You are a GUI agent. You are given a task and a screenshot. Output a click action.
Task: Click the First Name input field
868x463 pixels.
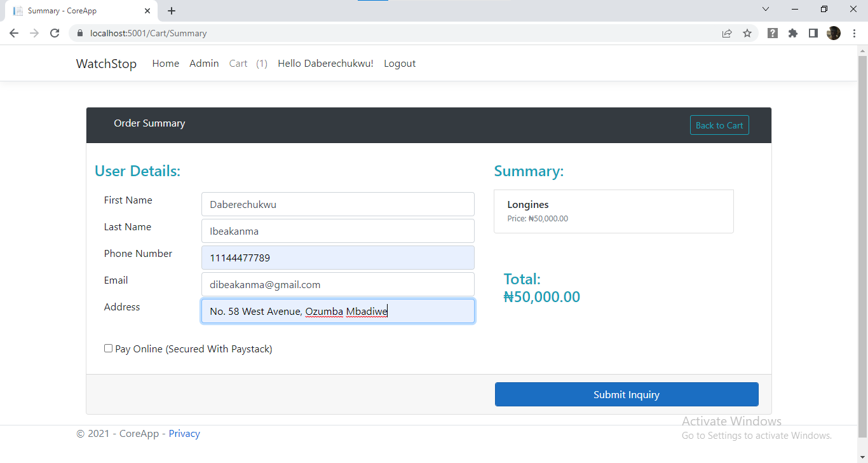pos(338,204)
